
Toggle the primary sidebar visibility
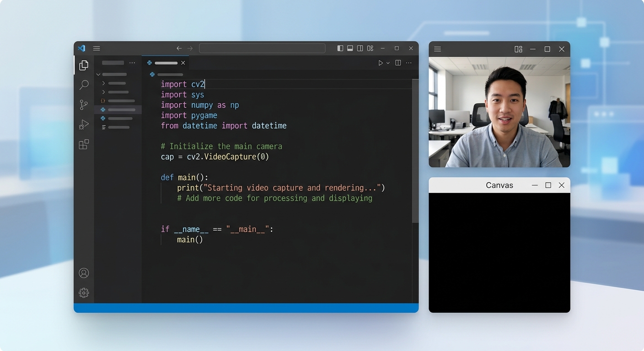click(339, 48)
